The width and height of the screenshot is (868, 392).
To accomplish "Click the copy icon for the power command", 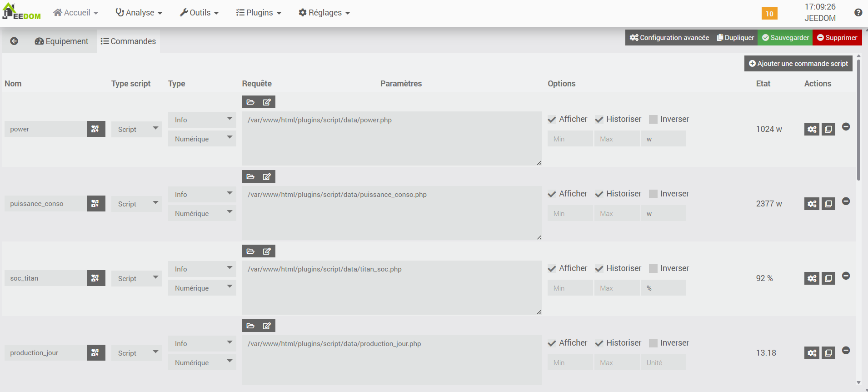I will pos(828,130).
